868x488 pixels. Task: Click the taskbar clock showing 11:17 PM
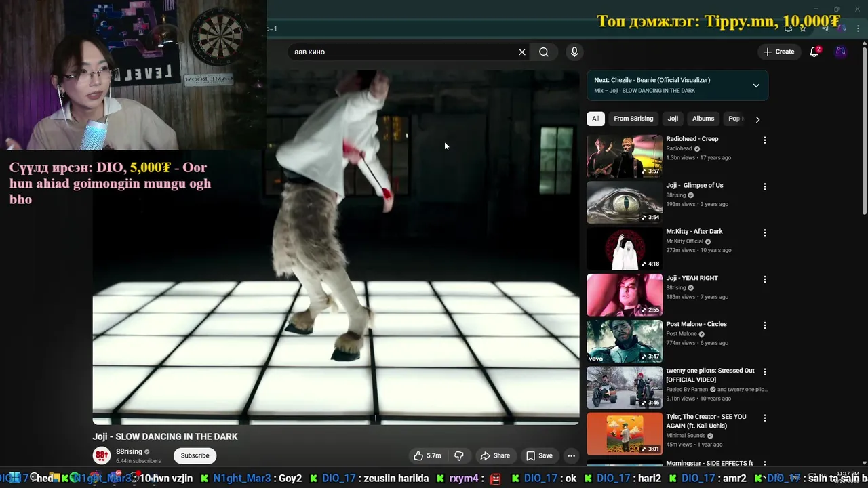848,474
